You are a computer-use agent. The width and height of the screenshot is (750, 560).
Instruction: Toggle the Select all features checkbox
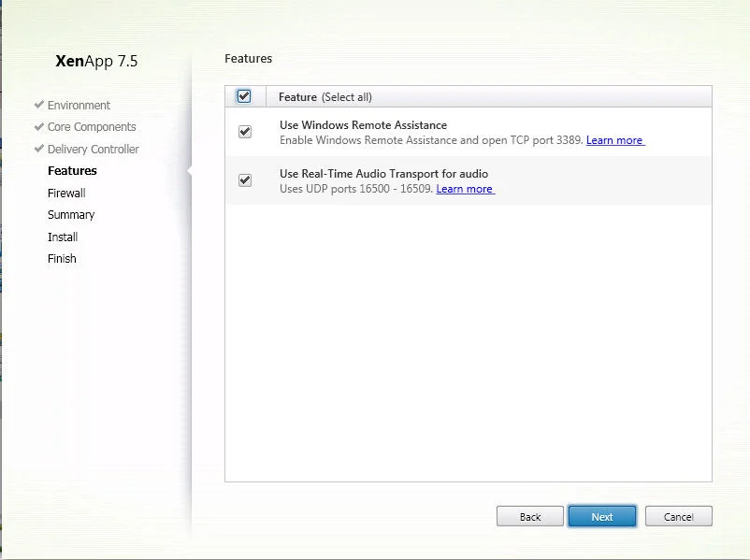tap(244, 96)
